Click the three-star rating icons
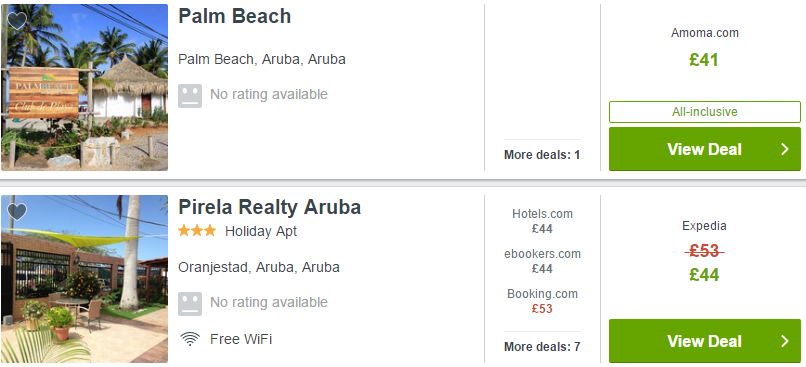 pos(197,231)
